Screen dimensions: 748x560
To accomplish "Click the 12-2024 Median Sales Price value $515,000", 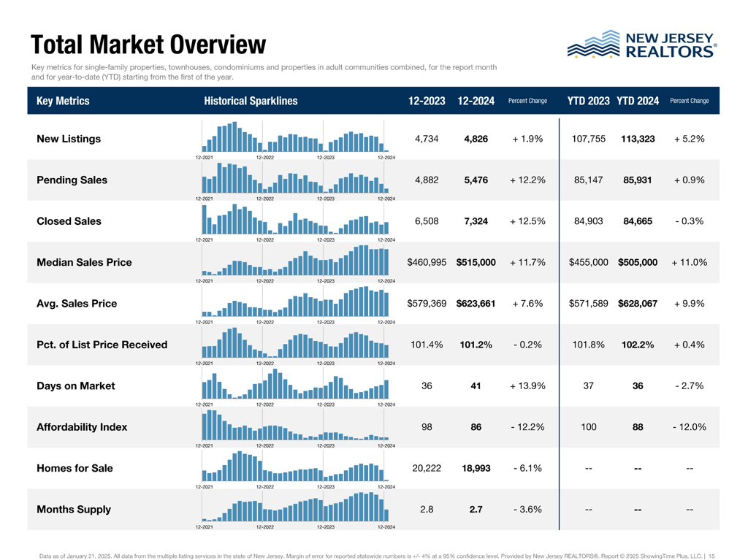I will click(x=476, y=262).
